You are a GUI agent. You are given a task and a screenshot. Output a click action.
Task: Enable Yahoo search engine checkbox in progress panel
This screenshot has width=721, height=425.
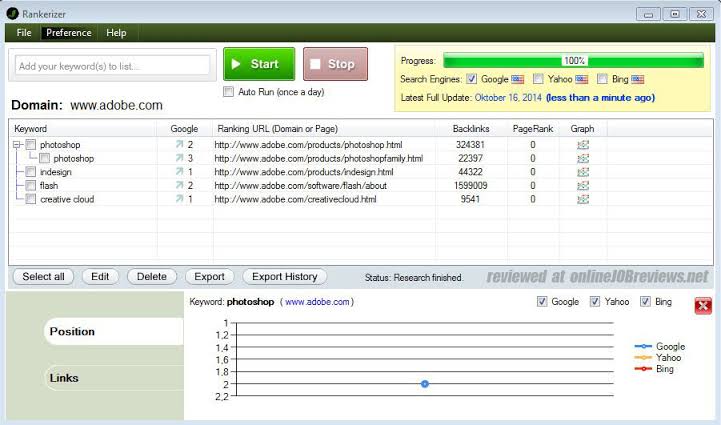tap(538, 79)
